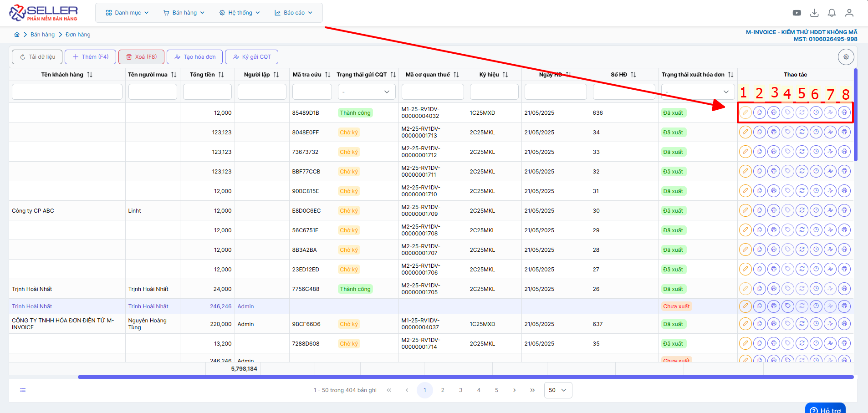This screenshot has height=413, width=868.
Task: Sort by the Tên người mua column
Action: coord(174,75)
